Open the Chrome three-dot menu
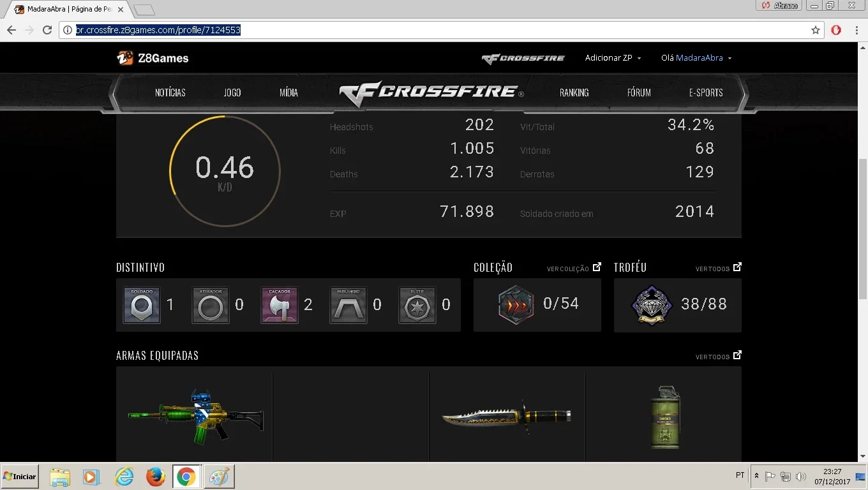The image size is (868, 490). pos(857,30)
